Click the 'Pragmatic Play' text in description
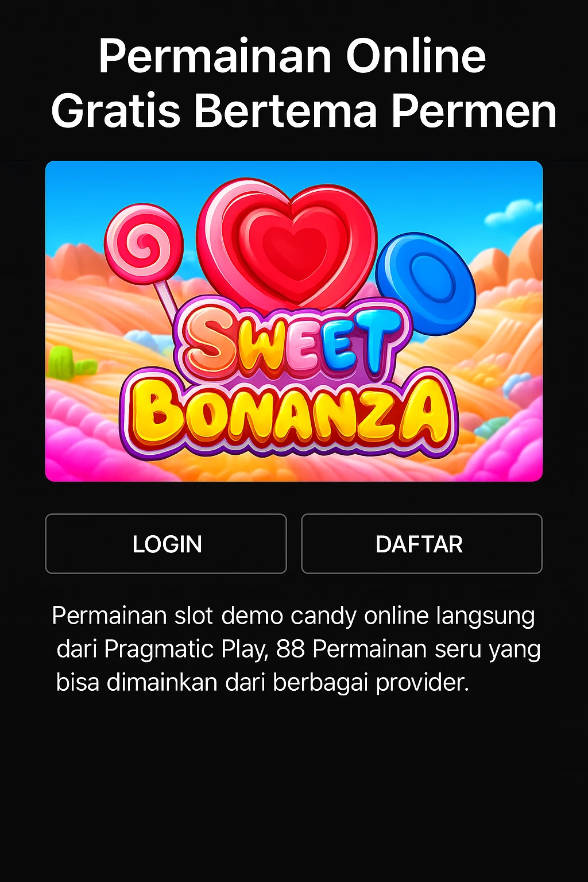 coord(185,649)
